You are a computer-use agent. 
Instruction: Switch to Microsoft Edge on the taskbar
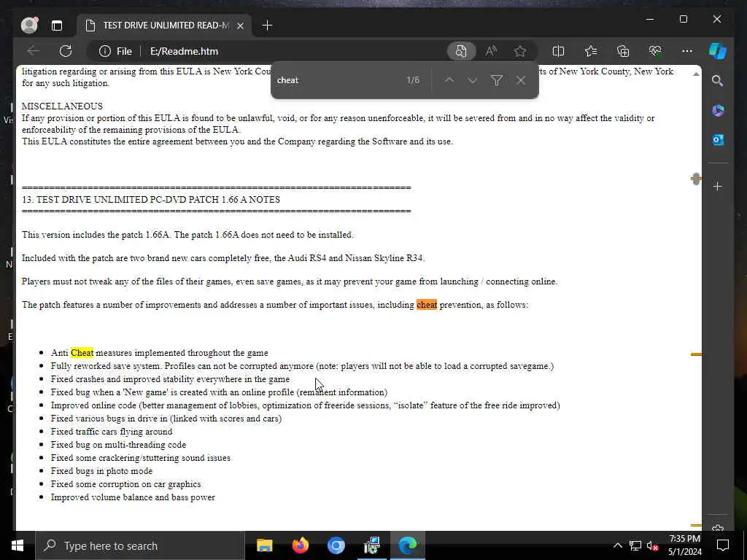pos(407,545)
